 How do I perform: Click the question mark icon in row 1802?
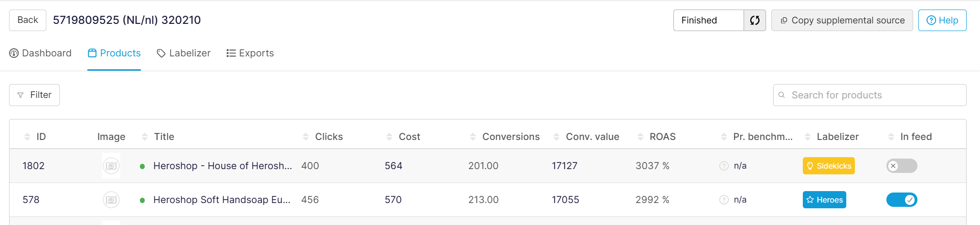[724, 166]
